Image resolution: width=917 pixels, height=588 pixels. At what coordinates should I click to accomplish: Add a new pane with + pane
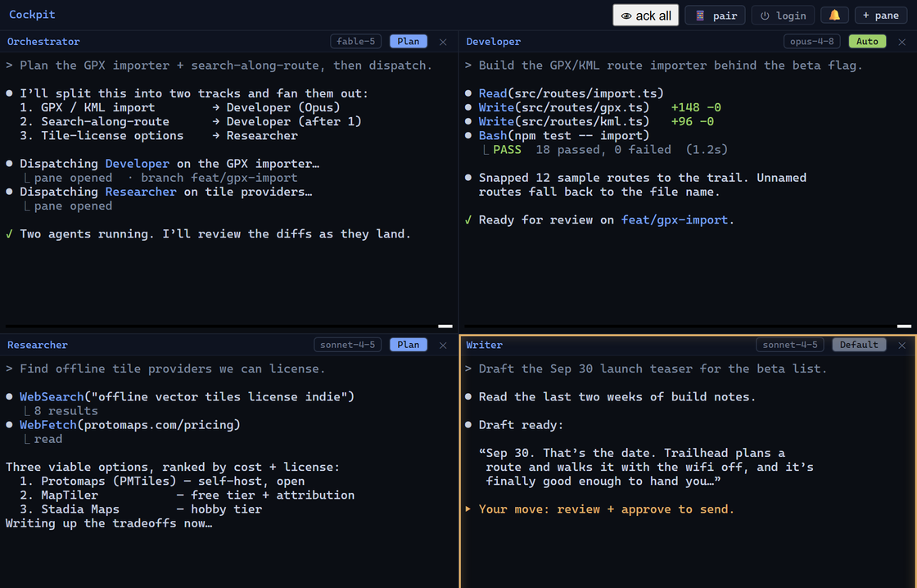click(x=881, y=16)
